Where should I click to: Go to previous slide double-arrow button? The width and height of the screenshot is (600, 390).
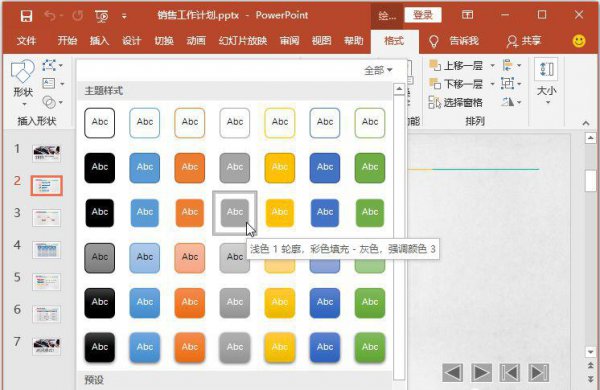coord(591,366)
